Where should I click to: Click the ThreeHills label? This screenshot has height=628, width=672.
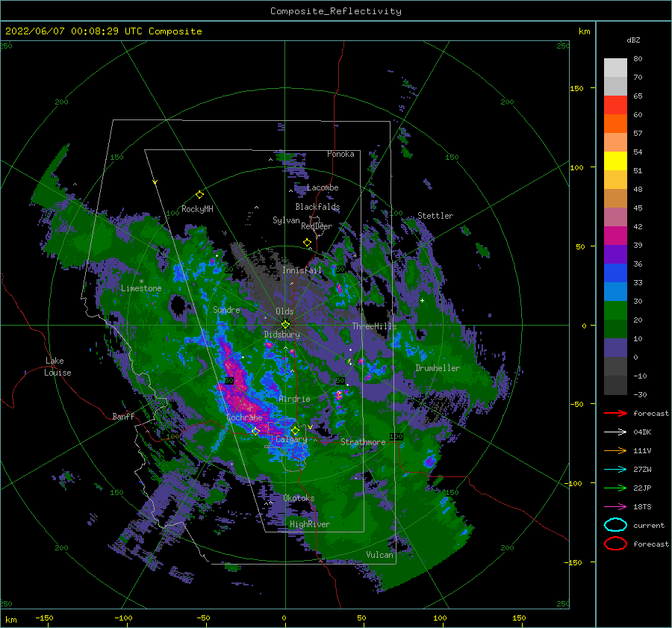coord(375,326)
